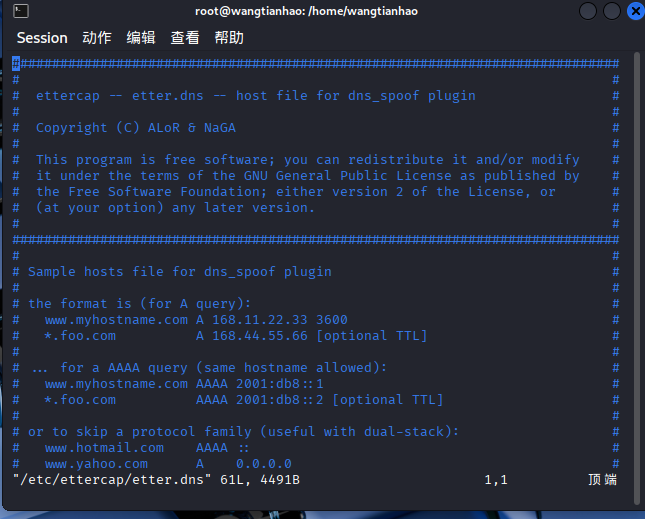Open the Session menu
The height and width of the screenshot is (519, 645).
tap(42, 38)
